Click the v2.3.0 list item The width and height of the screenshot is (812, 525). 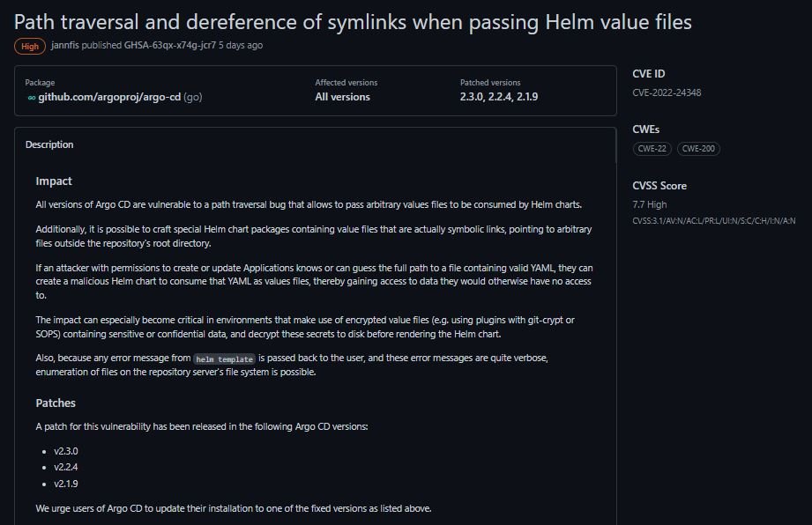click(x=66, y=452)
